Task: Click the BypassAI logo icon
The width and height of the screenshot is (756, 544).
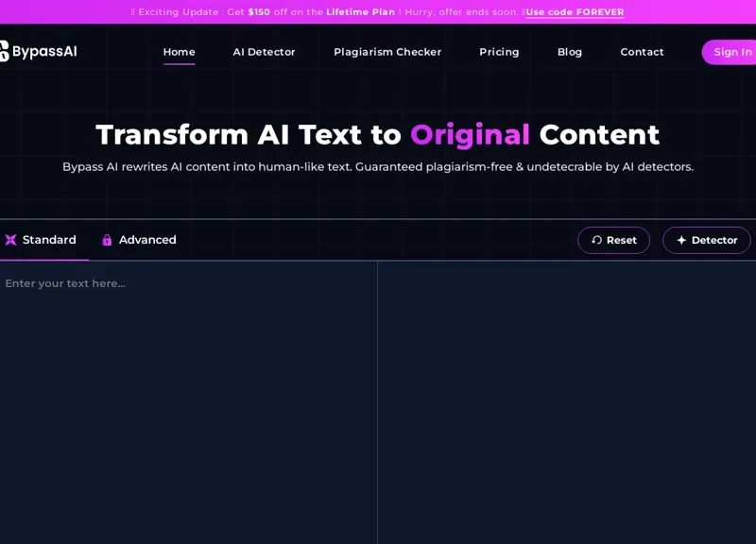Action: tap(4, 51)
